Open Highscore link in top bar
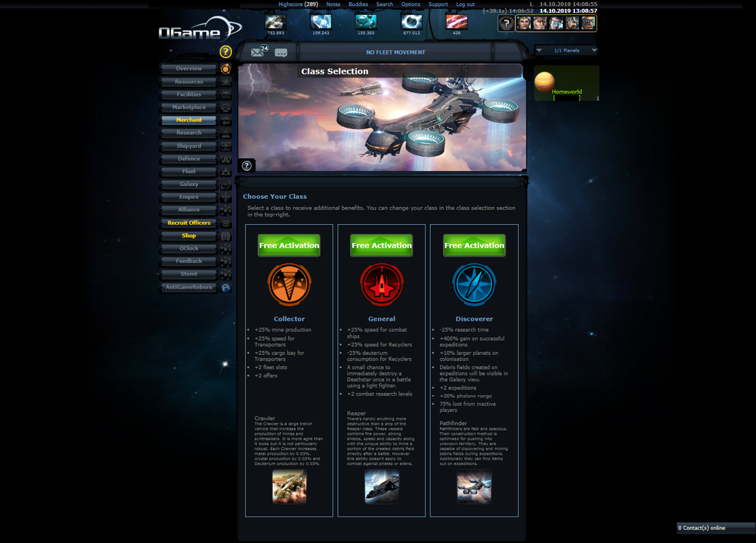Image resolution: width=756 pixels, height=543 pixels. 298,4
